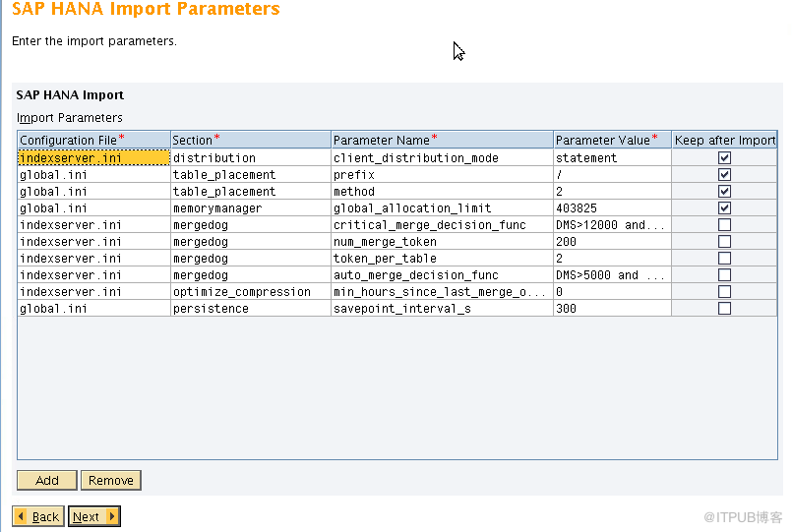
Task: Click the Remove button
Action: [x=110, y=480]
